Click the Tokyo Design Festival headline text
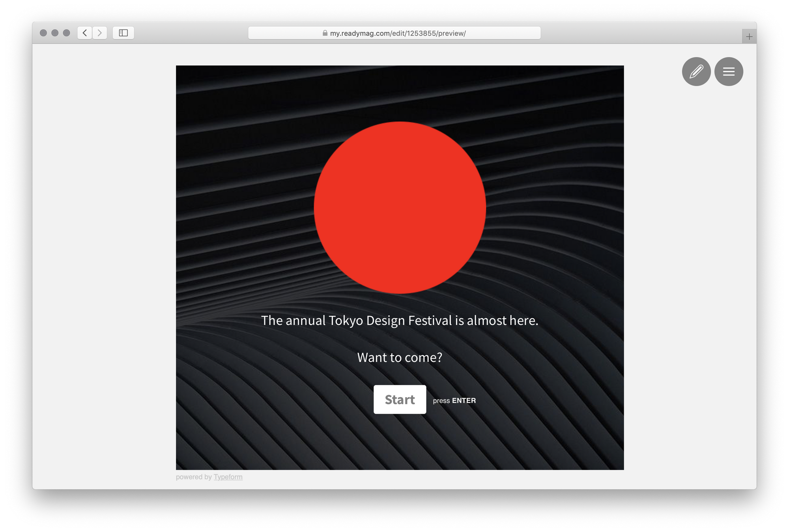 400,321
